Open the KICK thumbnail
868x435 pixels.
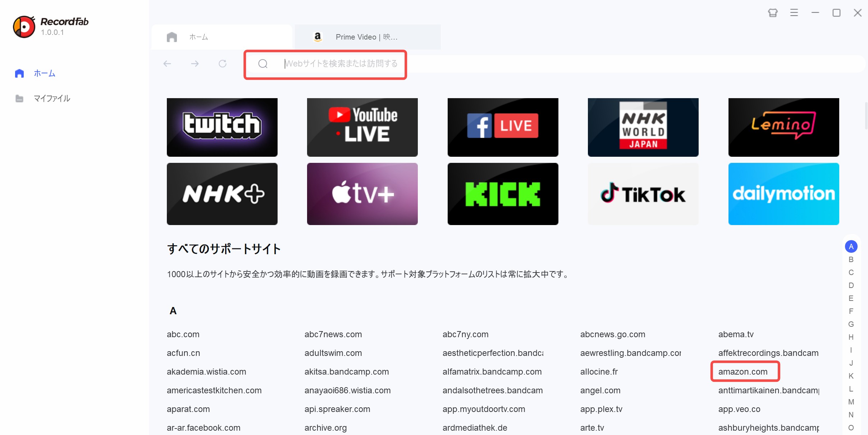click(x=503, y=194)
